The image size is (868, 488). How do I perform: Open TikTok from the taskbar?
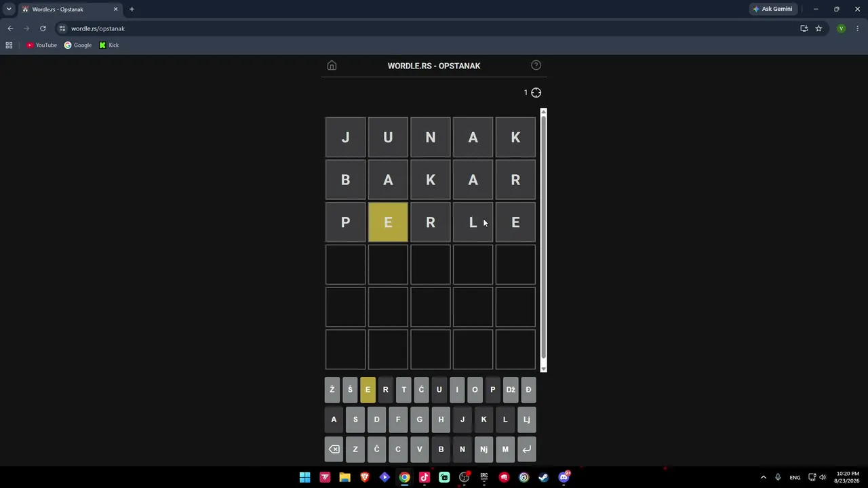point(425,477)
